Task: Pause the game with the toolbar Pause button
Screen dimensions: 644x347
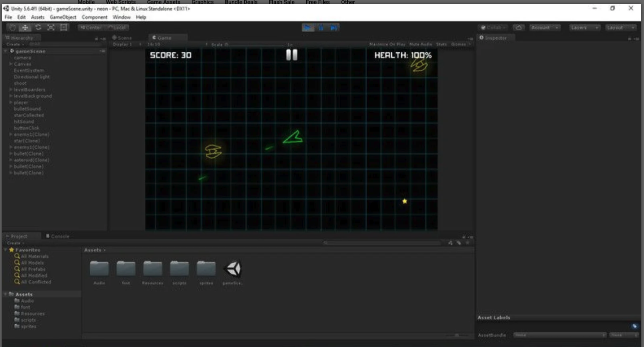Action: [x=321, y=27]
